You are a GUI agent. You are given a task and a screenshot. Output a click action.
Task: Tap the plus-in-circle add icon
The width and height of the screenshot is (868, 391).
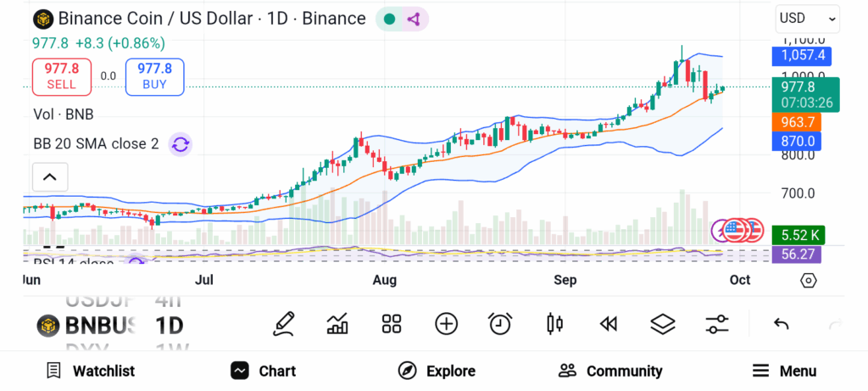[446, 323]
